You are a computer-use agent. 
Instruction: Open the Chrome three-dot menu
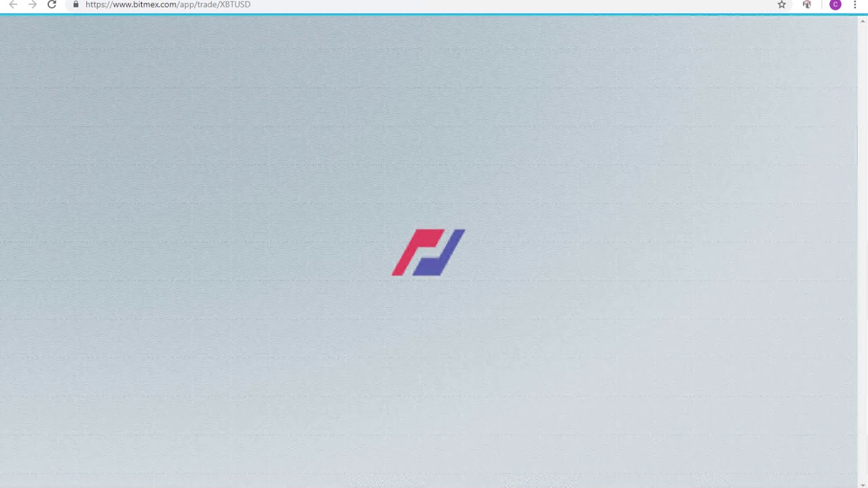pyautogui.click(x=855, y=5)
